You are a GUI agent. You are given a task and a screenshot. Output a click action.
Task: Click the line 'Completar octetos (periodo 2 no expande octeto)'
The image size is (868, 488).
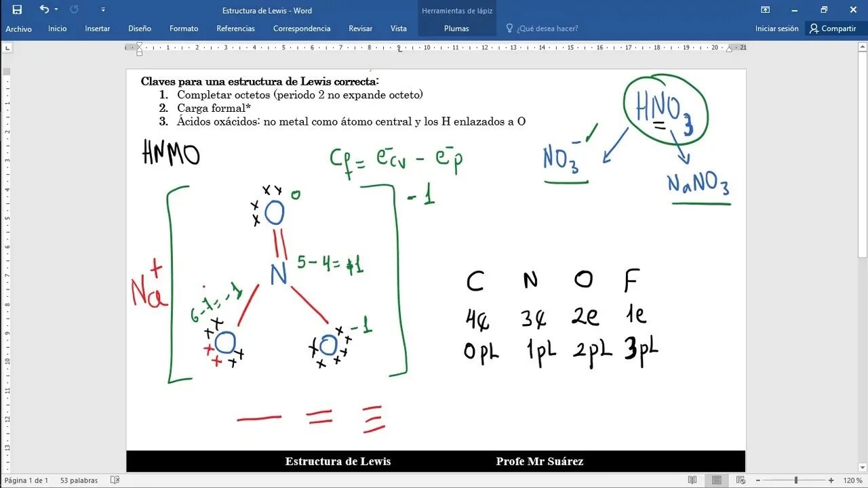[300, 95]
